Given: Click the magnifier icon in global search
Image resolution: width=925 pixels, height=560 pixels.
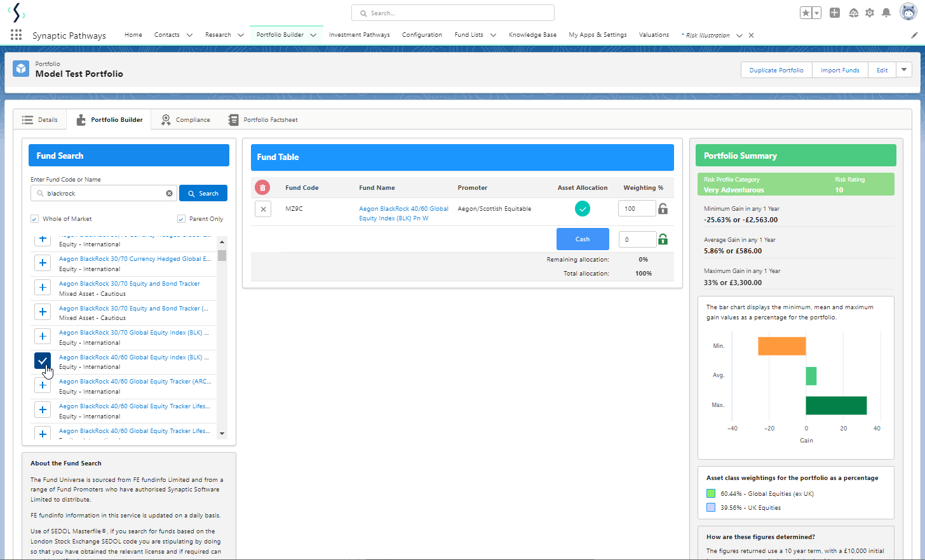Looking at the screenshot, I should coord(363,13).
